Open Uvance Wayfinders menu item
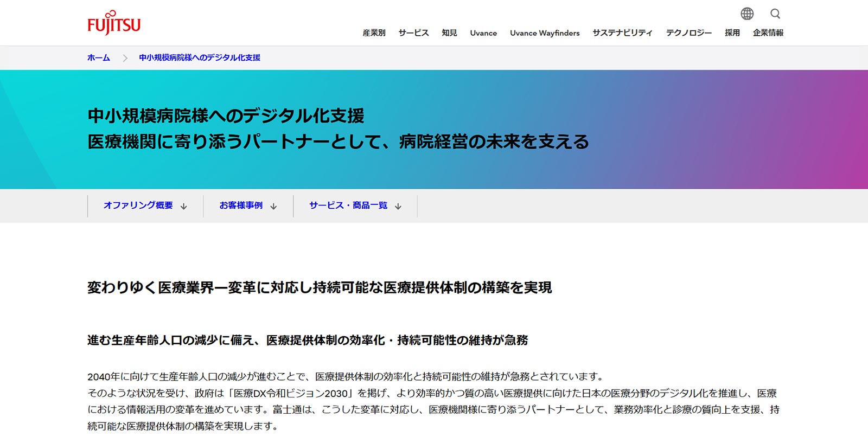 point(545,33)
